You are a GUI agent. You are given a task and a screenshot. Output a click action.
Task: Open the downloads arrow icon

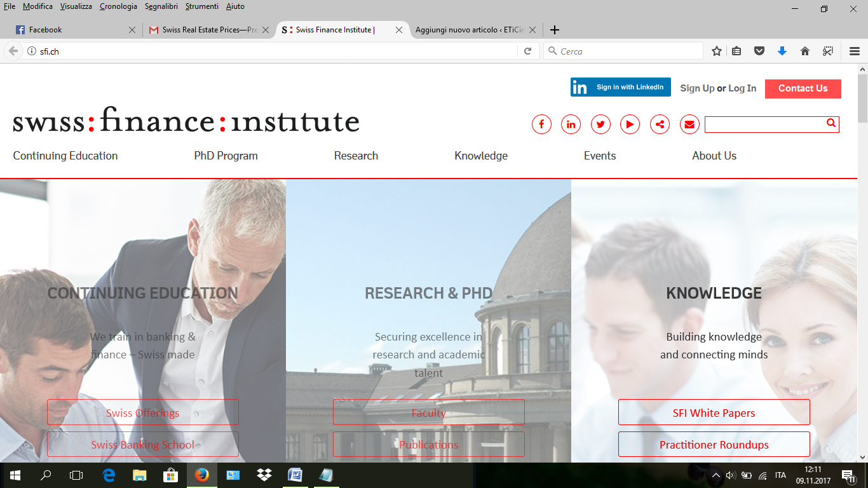pos(782,51)
